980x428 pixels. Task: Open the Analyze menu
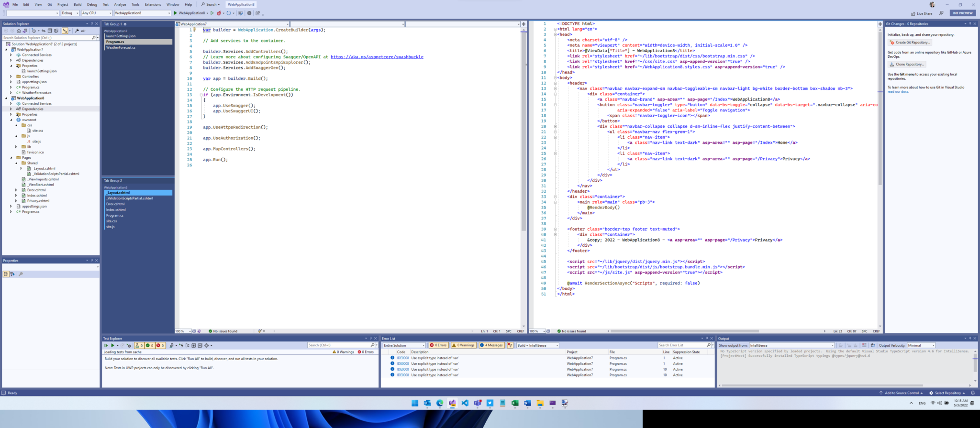tap(120, 4)
